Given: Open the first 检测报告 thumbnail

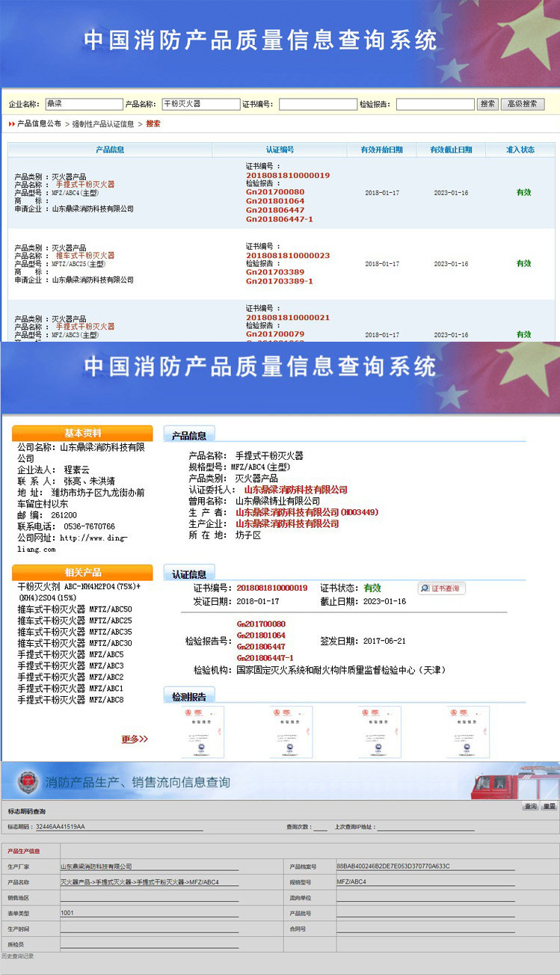Looking at the screenshot, I should (202, 732).
